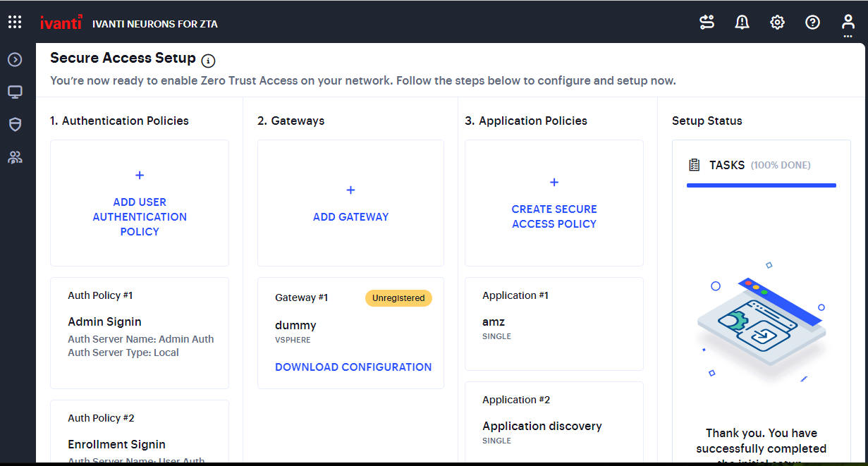The image size is (868, 466).
Task: Click the workflow path icon in the top bar
Action: (707, 22)
